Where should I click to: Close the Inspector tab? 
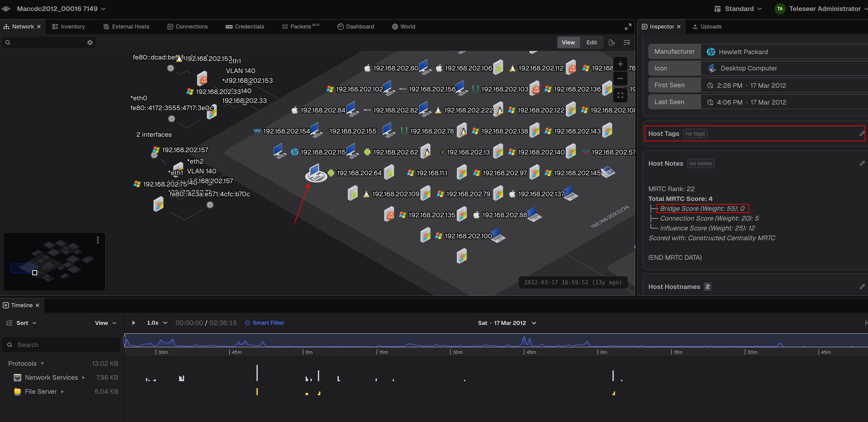pyautogui.click(x=679, y=27)
